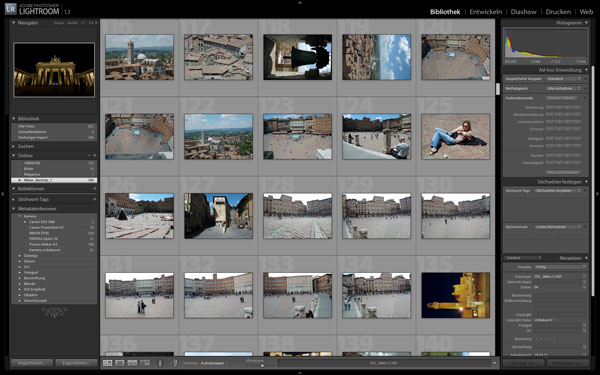
Task: Expand Dateityp node in Metadatenbrowser
Action: tap(20, 256)
